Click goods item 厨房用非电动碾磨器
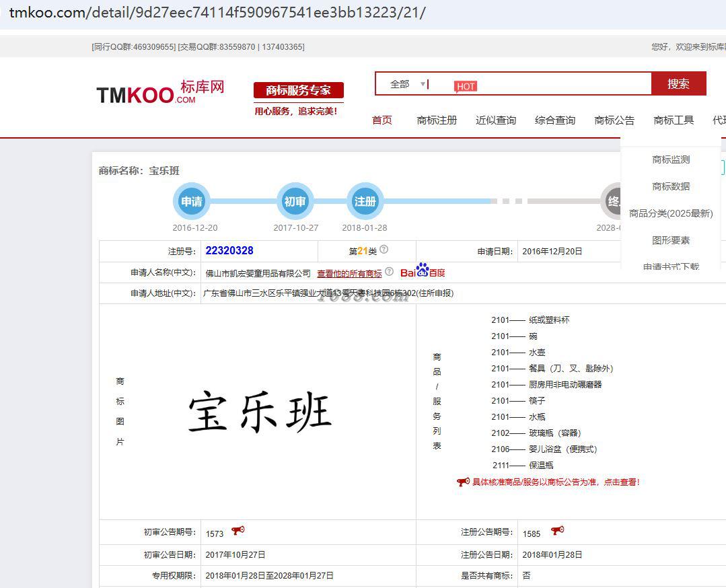 [565, 384]
